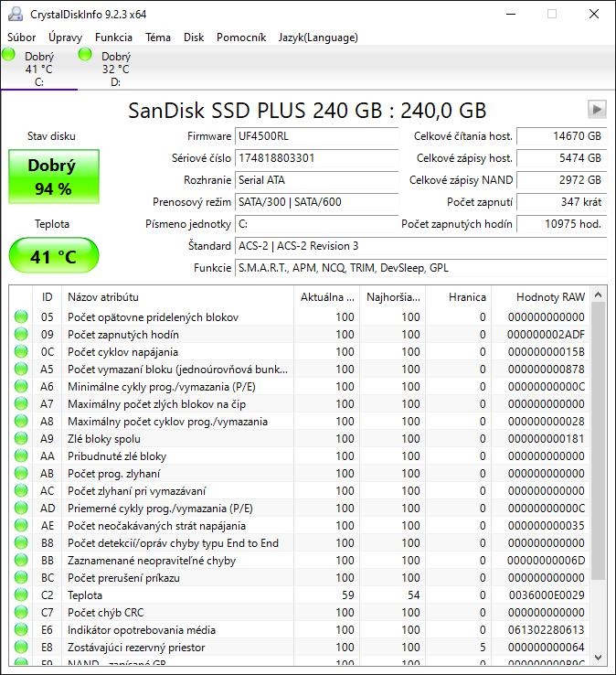
Task: Click the ID column header
Action: tap(48, 297)
